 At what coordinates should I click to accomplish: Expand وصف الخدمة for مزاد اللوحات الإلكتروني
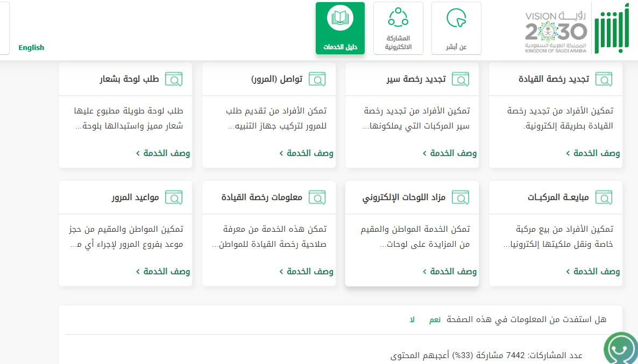[450, 272]
